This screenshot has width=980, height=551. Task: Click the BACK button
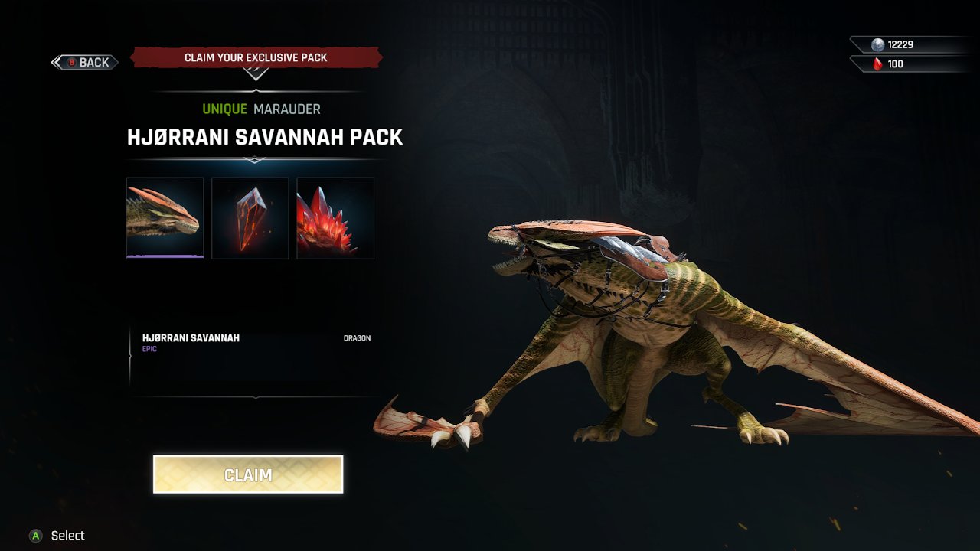[x=84, y=62]
